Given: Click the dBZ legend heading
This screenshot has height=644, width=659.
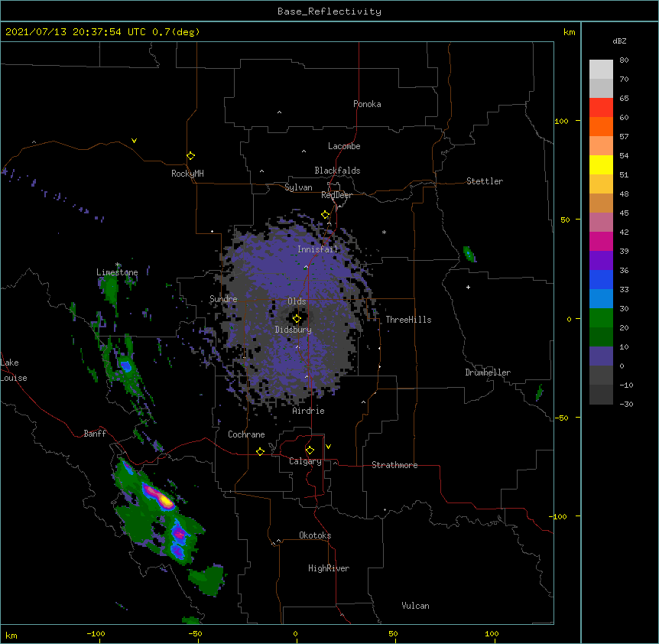Looking at the screenshot, I should (x=619, y=41).
